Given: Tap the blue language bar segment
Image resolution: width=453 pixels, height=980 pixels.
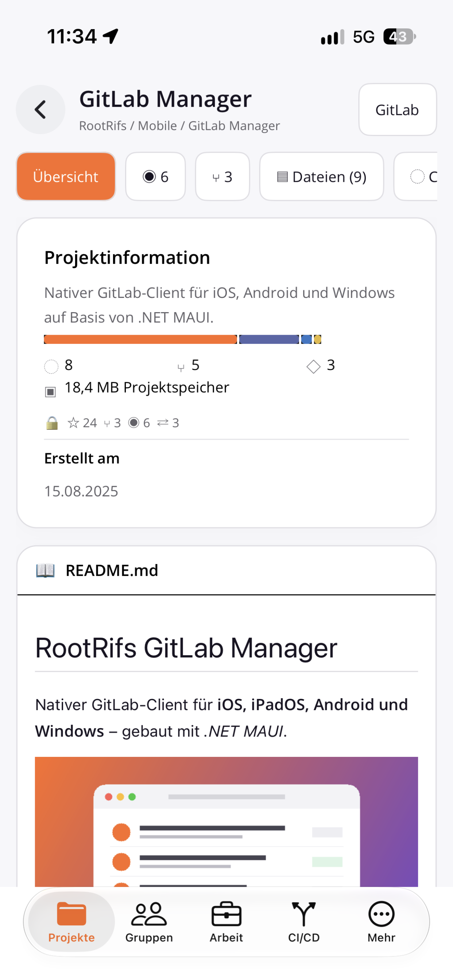Looking at the screenshot, I should [x=306, y=339].
